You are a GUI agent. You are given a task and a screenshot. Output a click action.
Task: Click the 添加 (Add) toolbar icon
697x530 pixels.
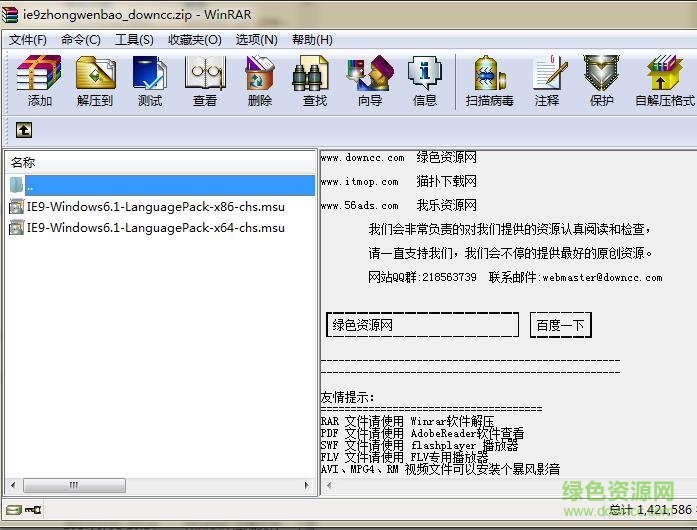pyautogui.click(x=39, y=81)
